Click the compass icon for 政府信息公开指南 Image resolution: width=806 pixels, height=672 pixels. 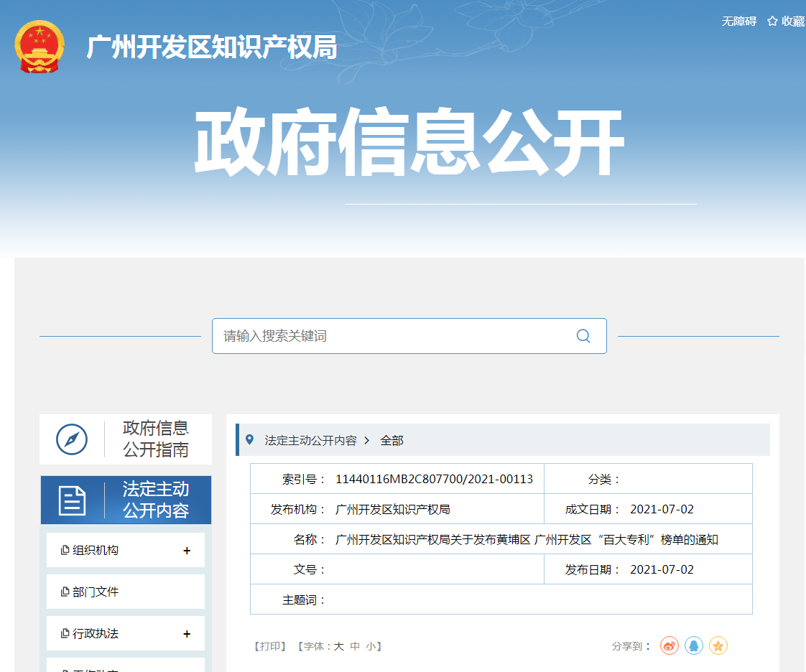click(72, 439)
